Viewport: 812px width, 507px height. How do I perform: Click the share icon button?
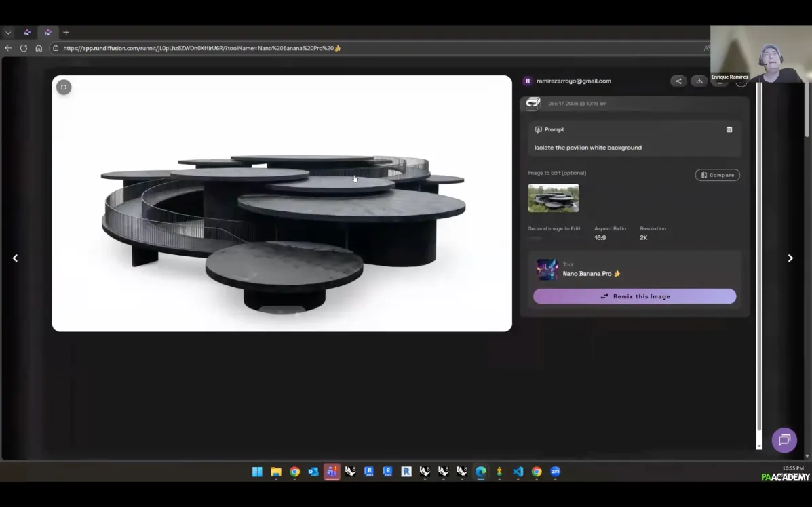(x=678, y=81)
